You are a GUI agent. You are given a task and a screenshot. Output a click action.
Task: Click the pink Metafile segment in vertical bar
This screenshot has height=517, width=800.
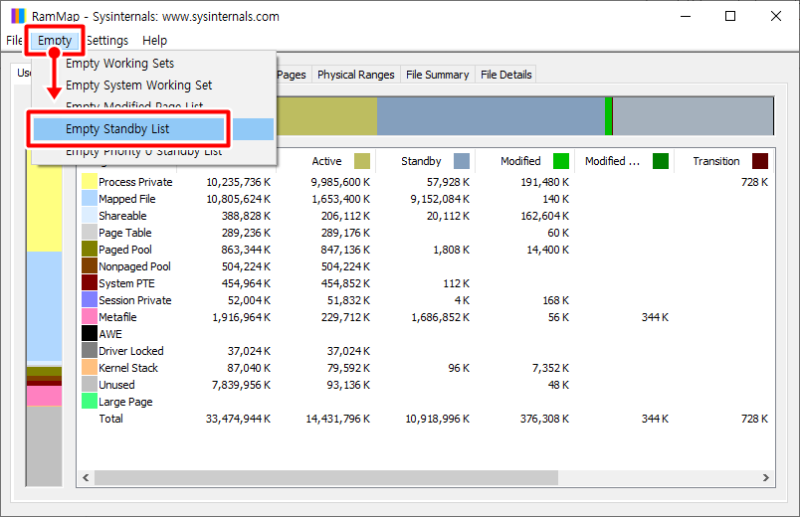44,396
